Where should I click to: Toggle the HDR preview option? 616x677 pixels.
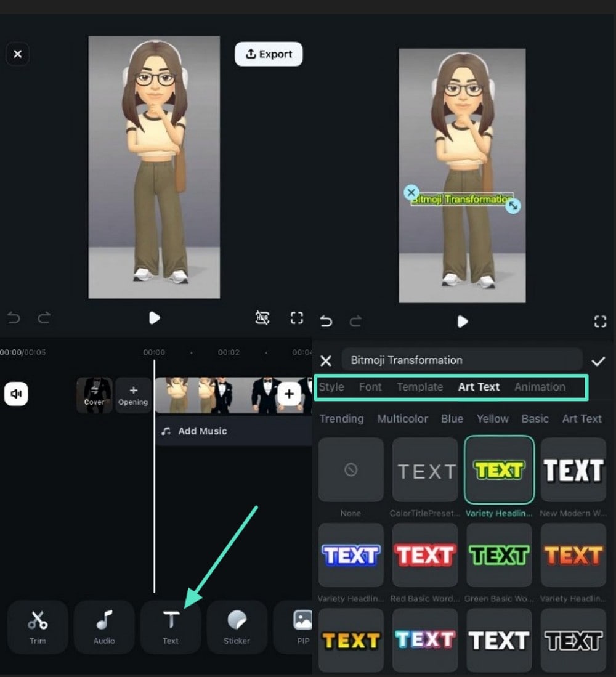(262, 318)
